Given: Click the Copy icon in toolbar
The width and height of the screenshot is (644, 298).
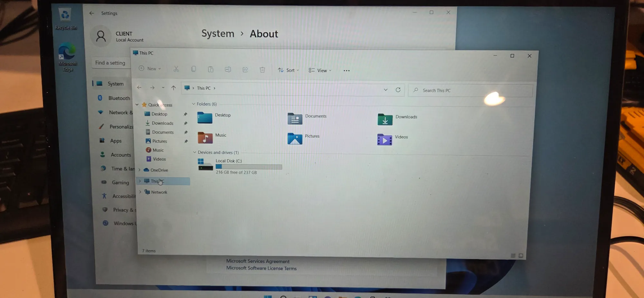Looking at the screenshot, I should pos(194,69).
